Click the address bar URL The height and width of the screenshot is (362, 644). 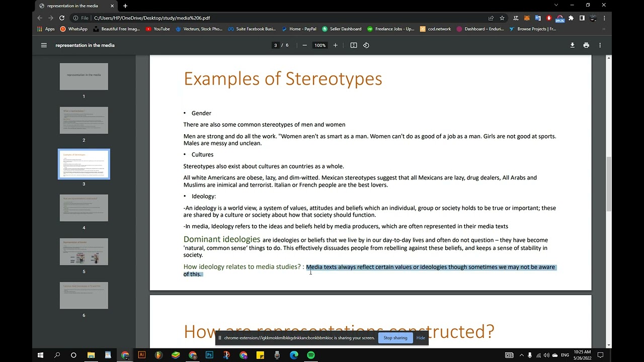tap(152, 18)
